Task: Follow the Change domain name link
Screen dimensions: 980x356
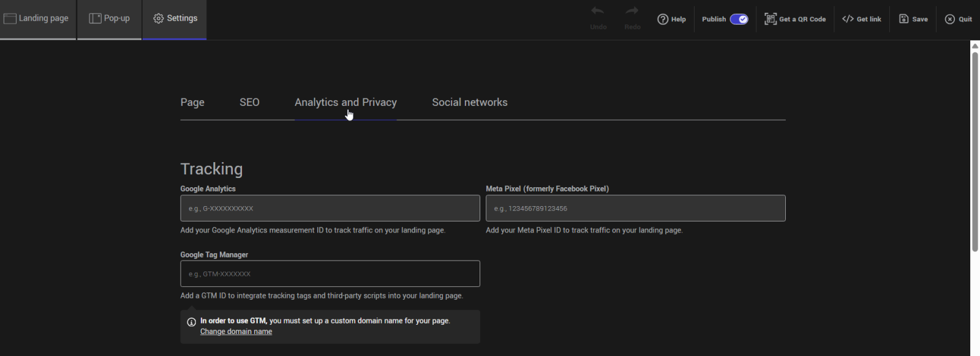Action: (x=236, y=332)
